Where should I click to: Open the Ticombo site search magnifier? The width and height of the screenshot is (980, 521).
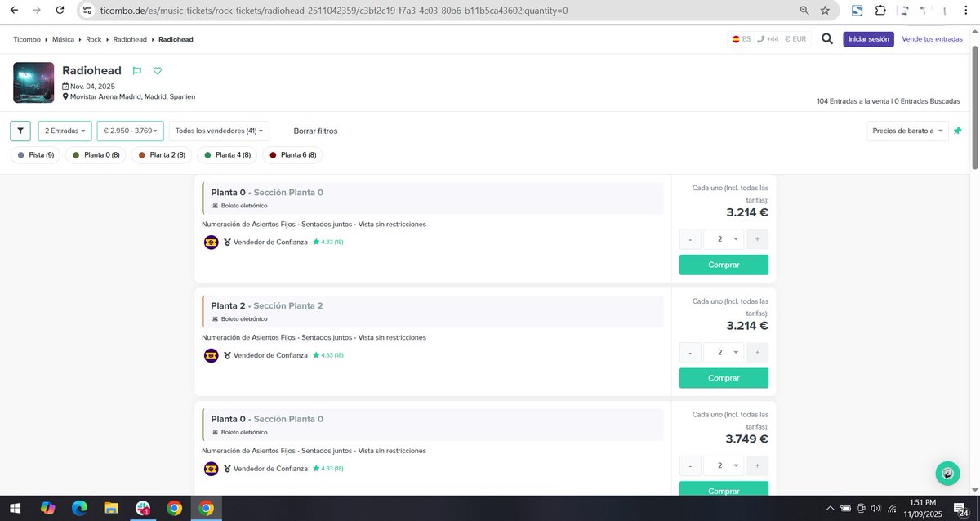pyautogui.click(x=827, y=39)
